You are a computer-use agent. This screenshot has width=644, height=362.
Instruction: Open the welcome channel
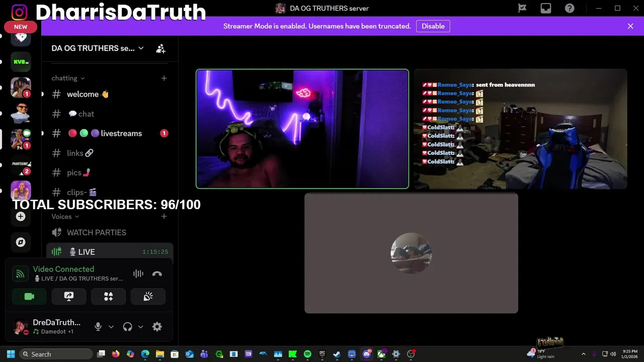[x=110, y=94]
